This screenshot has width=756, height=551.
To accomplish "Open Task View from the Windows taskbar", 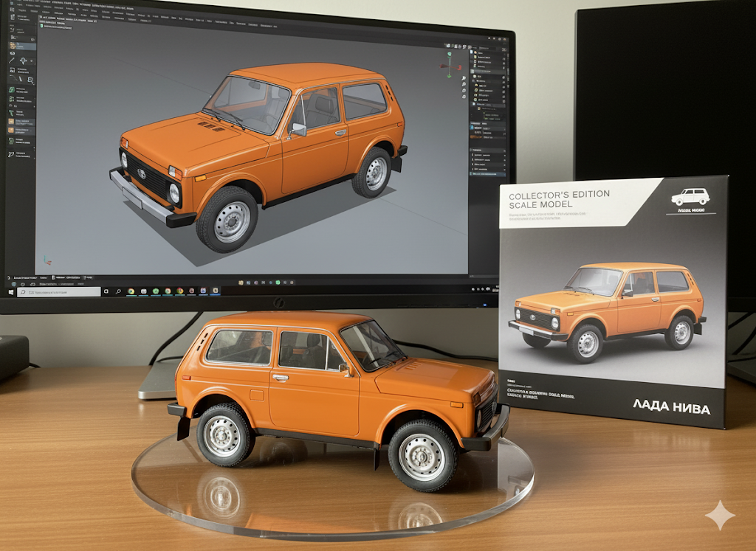I will pos(106,291).
